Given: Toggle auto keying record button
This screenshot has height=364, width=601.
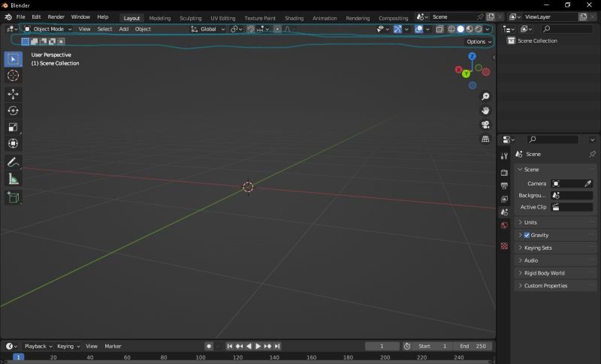Looking at the screenshot, I should coord(209,347).
